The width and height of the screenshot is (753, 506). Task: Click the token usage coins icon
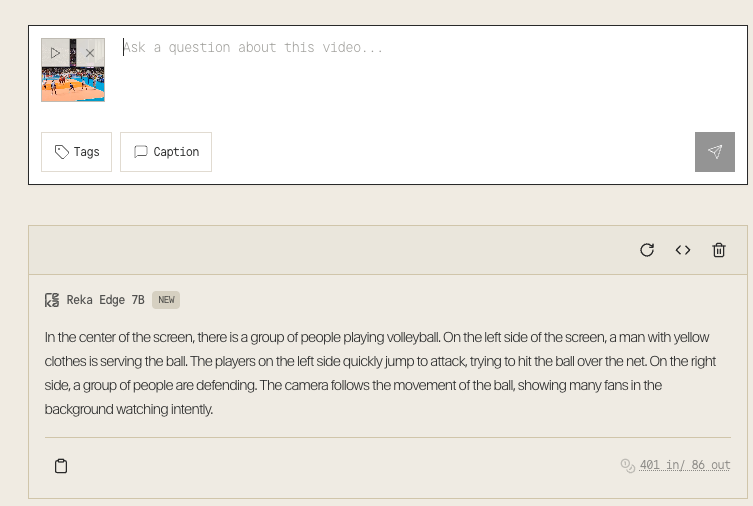pyautogui.click(x=628, y=465)
